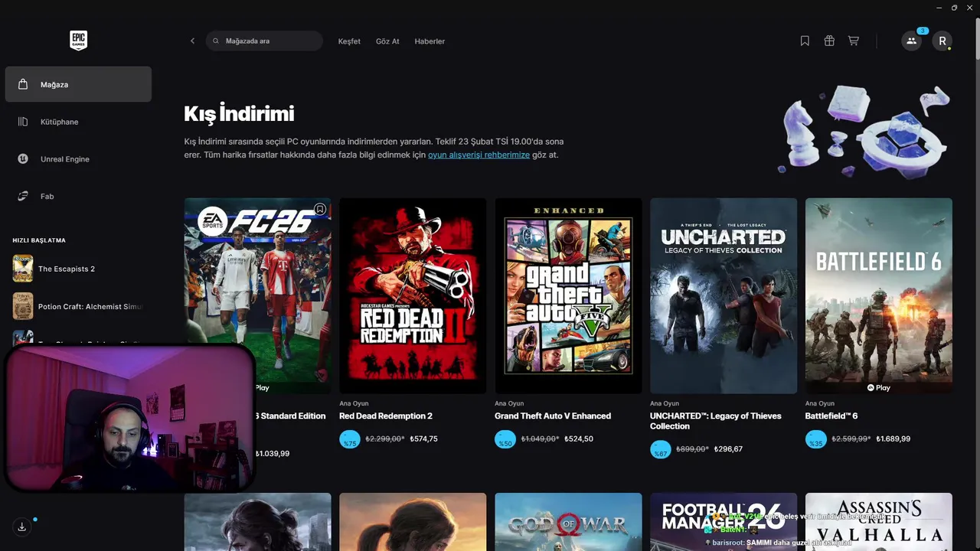Screen dimensions: 980x551
Task: Select Mağaza in the sidebar
Action: 78,84
